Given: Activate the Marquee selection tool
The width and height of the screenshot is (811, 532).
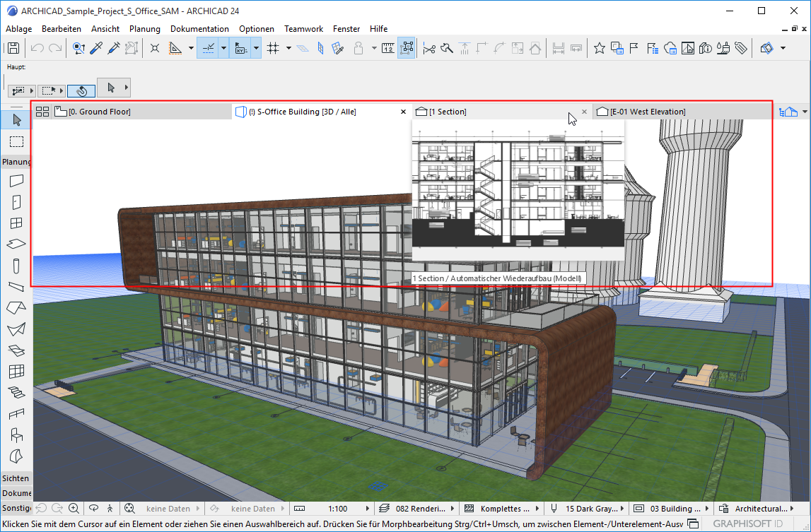Looking at the screenshot, I should coord(16,141).
